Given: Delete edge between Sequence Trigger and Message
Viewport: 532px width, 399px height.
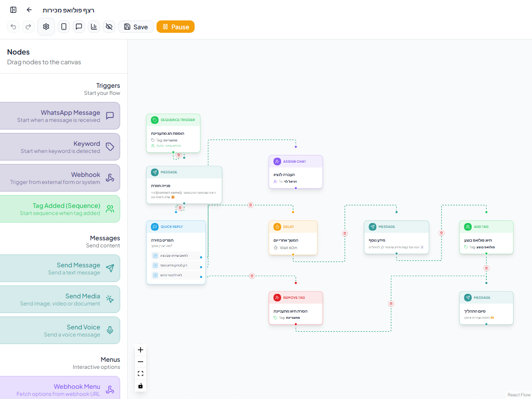Looking at the screenshot, I should click(x=179, y=155).
